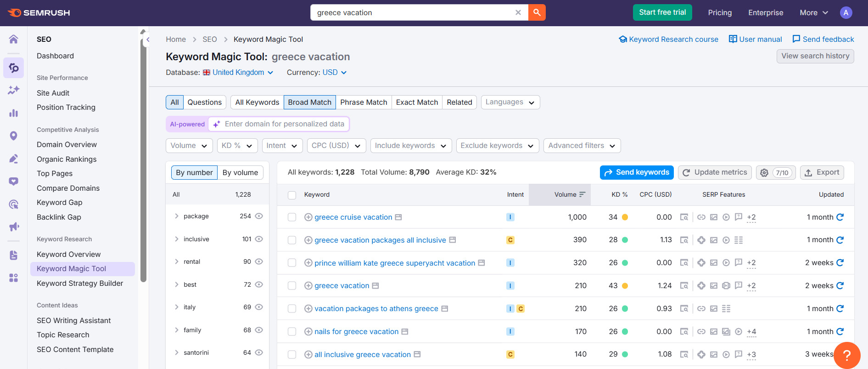Refresh metrics for greece vacation packages all inclusive
The image size is (868, 369).
840,240
